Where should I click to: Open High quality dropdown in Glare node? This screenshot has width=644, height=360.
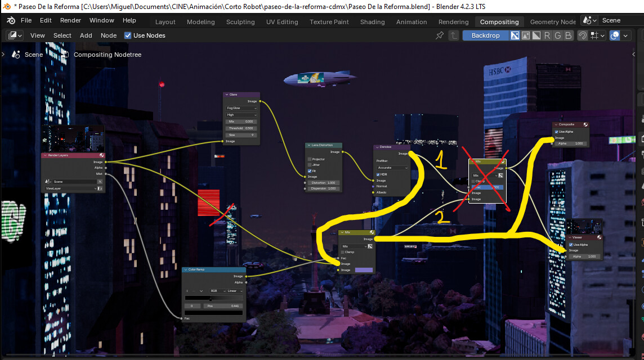tap(241, 115)
